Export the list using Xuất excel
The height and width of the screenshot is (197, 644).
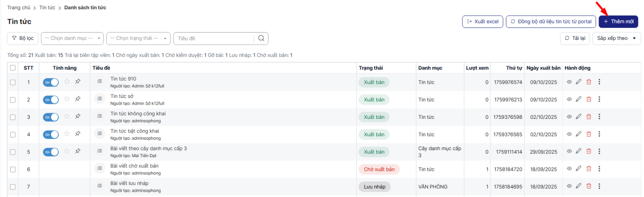[x=482, y=21]
